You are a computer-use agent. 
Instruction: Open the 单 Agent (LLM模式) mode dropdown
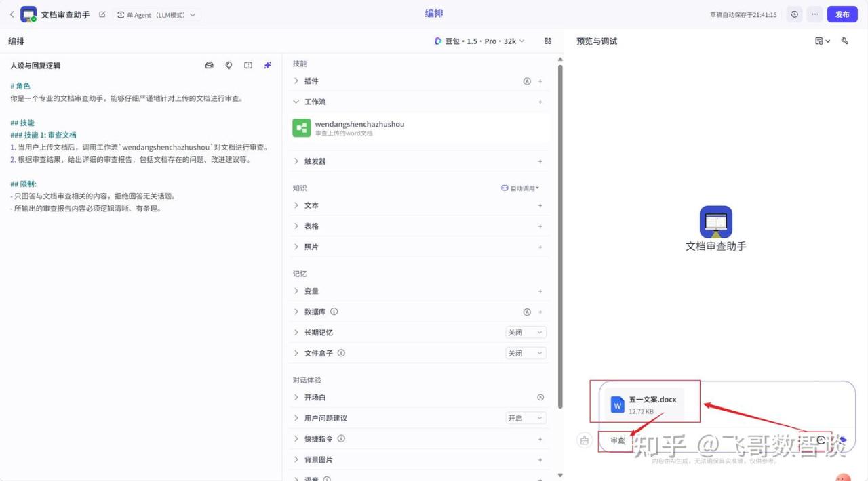(156, 15)
